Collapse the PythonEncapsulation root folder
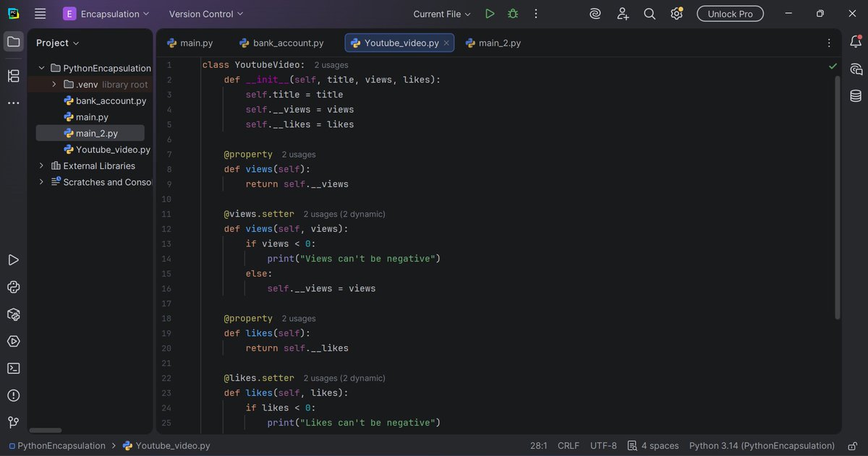The width and height of the screenshot is (868, 456). tap(41, 68)
